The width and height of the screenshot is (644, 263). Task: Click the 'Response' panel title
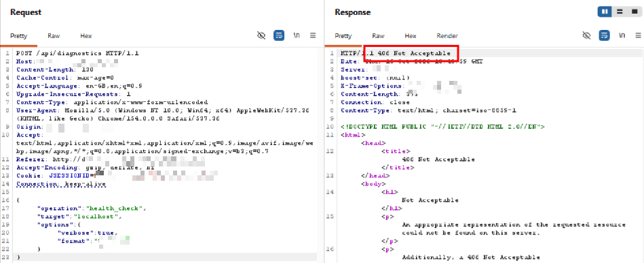click(x=353, y=12)
